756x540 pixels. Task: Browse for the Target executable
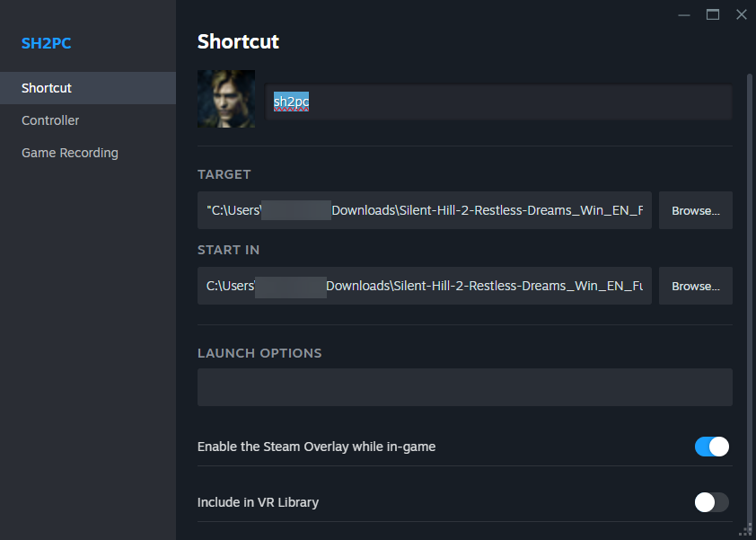(696, 210)
